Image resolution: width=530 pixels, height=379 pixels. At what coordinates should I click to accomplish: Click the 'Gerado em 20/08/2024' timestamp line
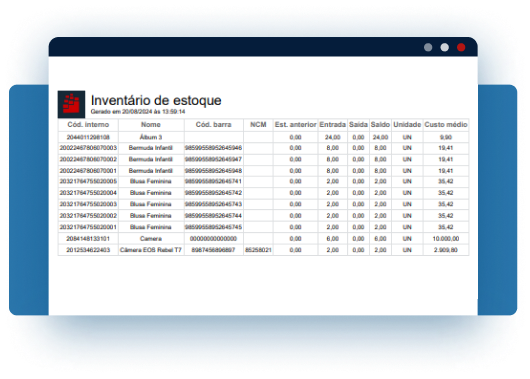138,112
